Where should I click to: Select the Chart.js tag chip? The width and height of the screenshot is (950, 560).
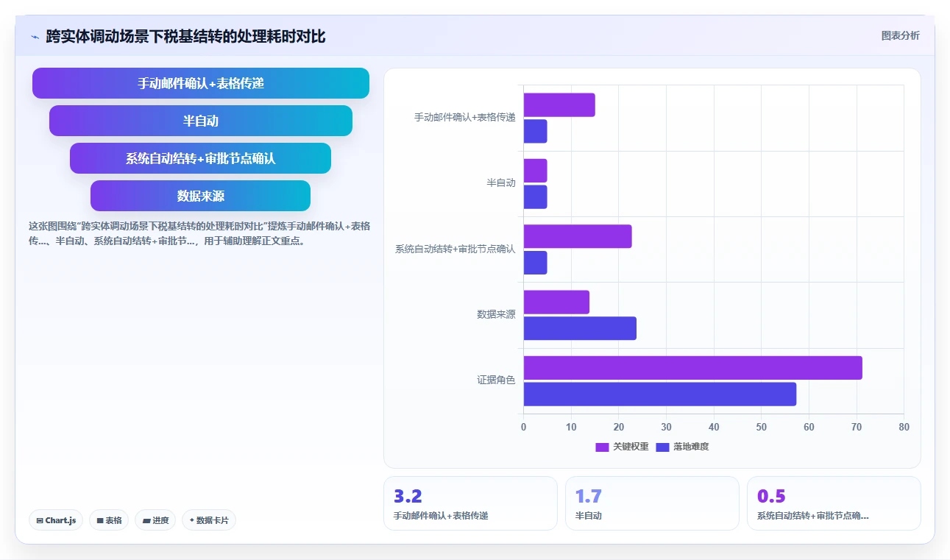click(57, 520)
